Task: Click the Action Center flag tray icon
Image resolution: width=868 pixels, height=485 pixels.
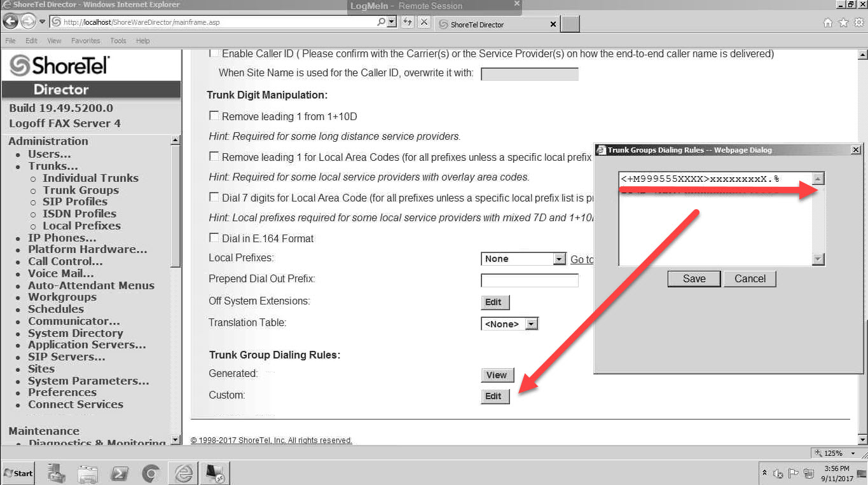Action: pyautogui.click(x=793, y=474)
